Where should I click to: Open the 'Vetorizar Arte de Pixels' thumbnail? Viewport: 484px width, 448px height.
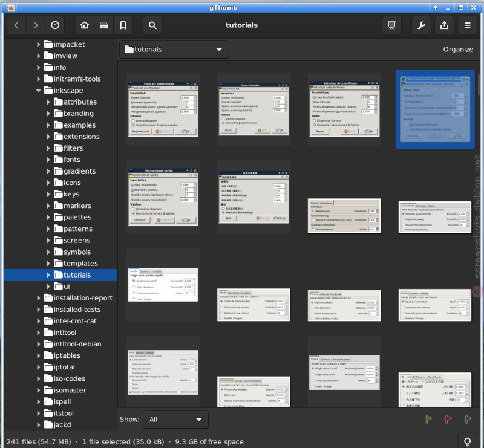344,109
